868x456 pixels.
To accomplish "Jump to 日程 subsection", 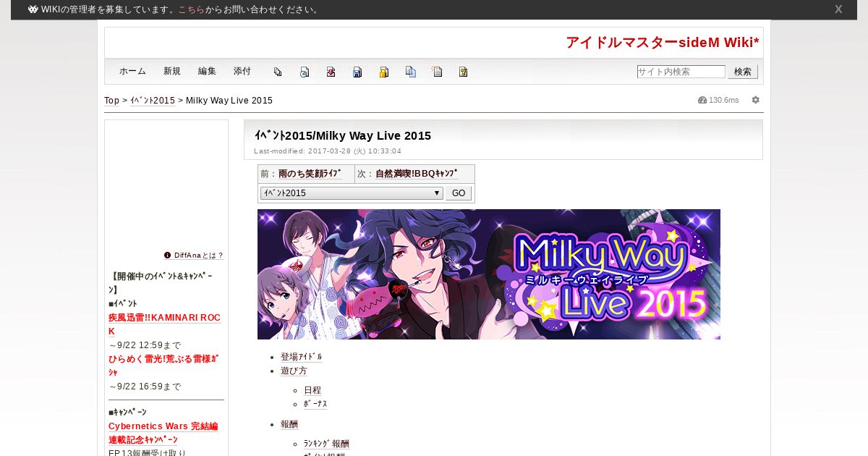I will [312, 390].
